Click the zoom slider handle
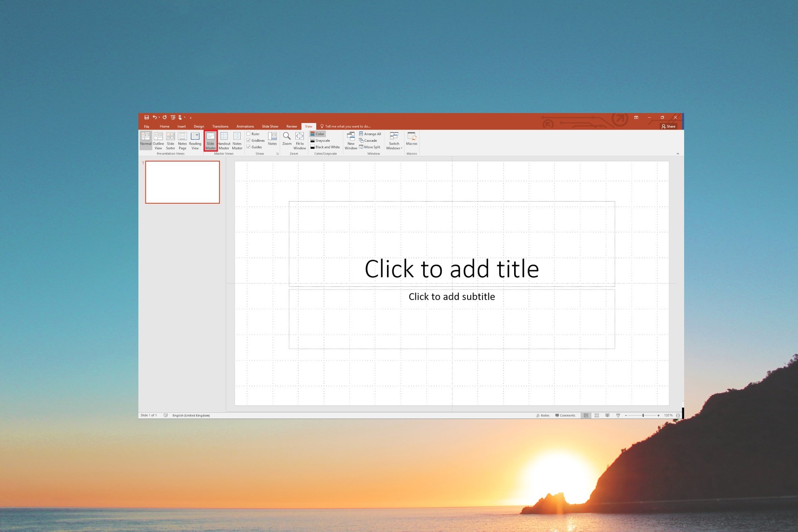This screenshot has height=532, width=798. tap(643, 415)
